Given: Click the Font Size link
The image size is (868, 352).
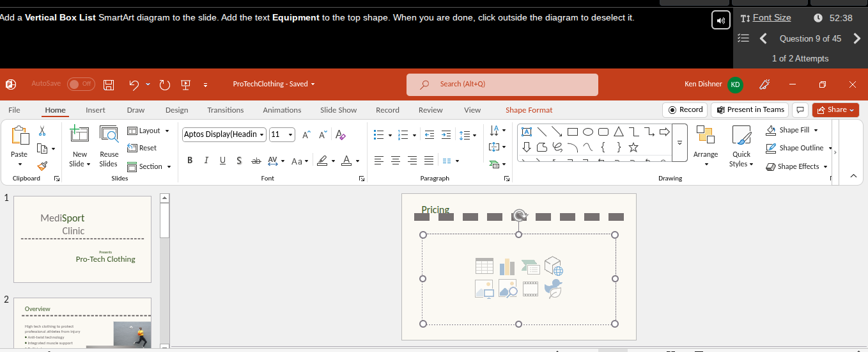Looking at the screenshot, I should [771, 18].
